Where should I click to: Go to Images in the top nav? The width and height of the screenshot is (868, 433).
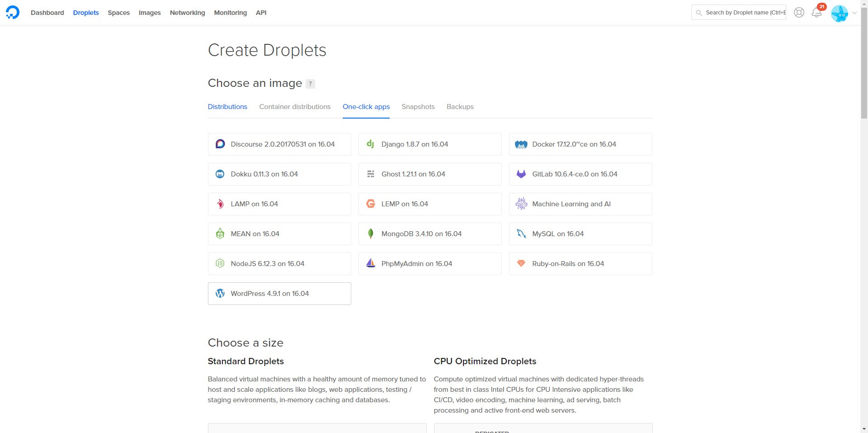(150, 13)
